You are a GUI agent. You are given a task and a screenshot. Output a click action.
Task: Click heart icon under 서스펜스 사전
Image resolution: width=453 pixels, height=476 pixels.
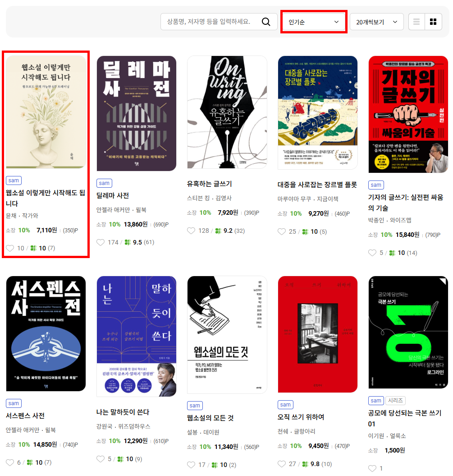coord(10,462)
